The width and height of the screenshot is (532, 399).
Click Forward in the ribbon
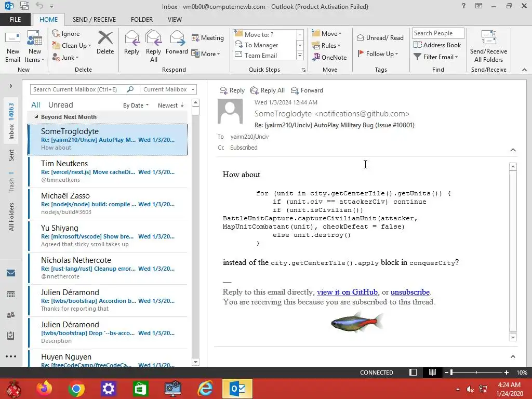(177, 43)
